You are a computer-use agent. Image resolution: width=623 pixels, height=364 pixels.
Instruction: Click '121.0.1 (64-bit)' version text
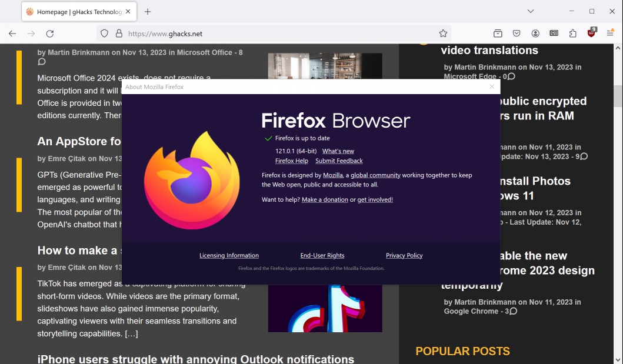[296, 151]
